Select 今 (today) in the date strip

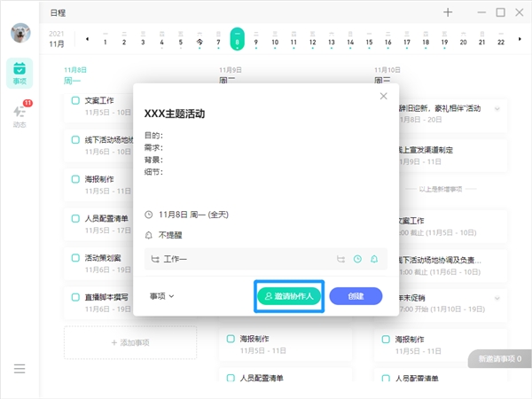point(199,39)
